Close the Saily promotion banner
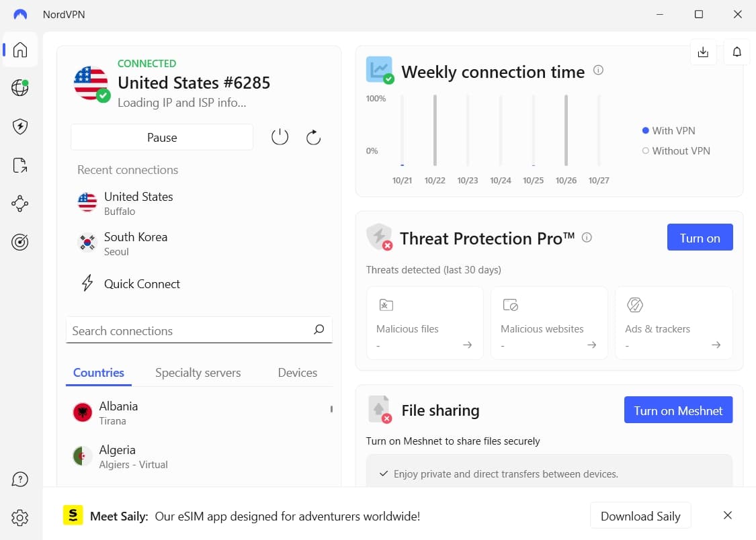The width and height of the screenshot is (756, 540). coord(728,515)
